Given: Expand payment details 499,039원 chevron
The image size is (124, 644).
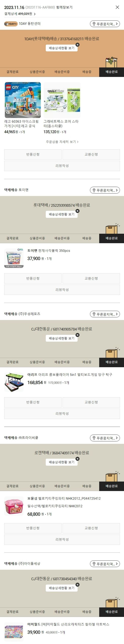Looking at the screenshot, I should (x=35, y=14).
